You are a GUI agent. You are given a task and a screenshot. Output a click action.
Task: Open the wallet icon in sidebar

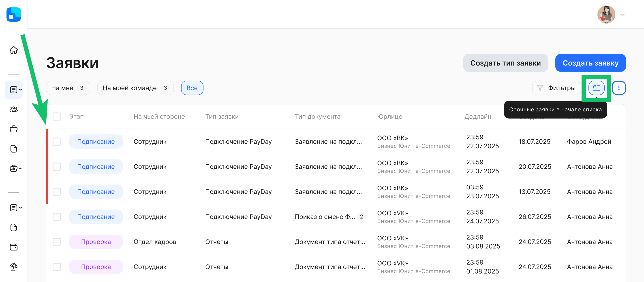pos(13,247)
